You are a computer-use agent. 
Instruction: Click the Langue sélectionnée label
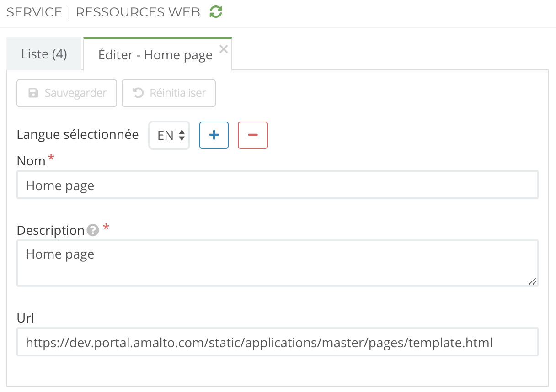[78, 135]
